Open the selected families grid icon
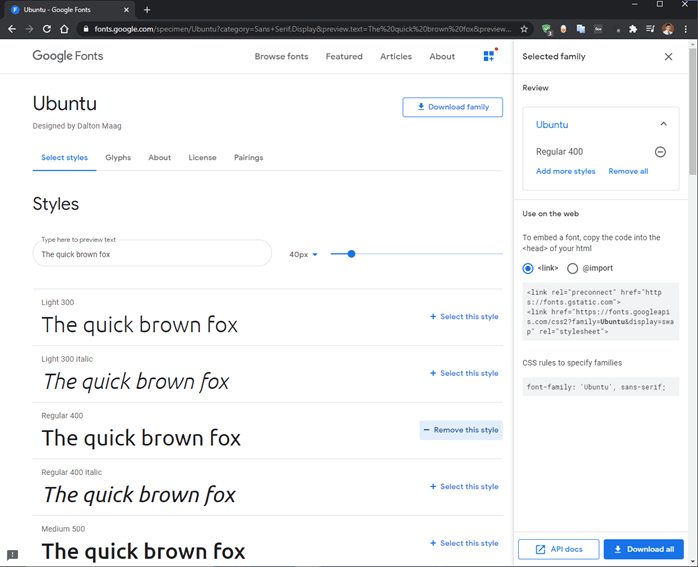Image resolution: width=698 pixels, height=567 pixels. click(489, 56)
